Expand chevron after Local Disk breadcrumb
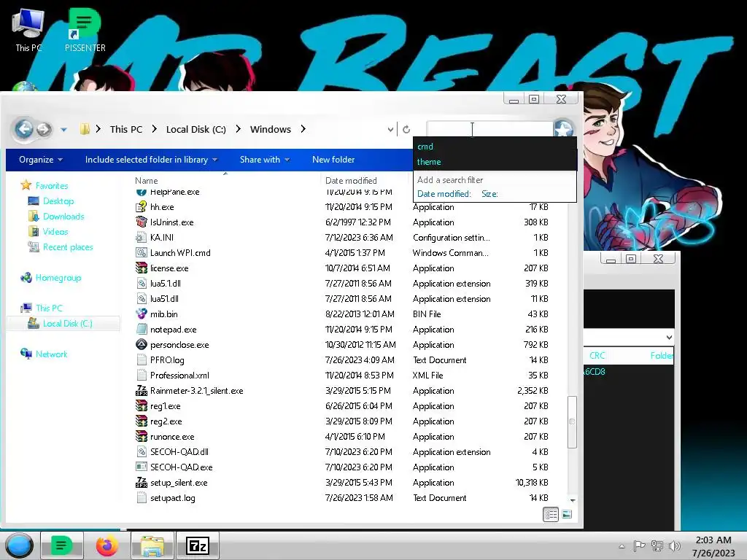This screenshot has width=747, height=560. [x=239, y=129]
